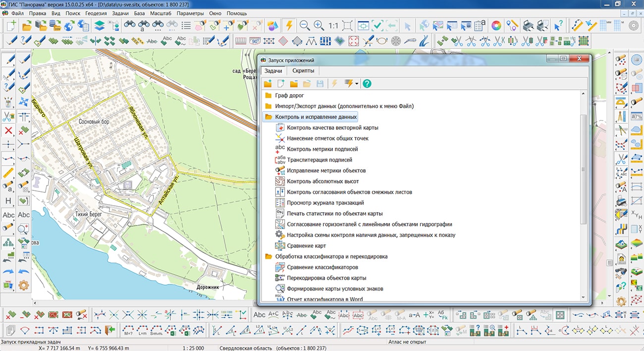Viewport: 644px width, 351px height.
Task: Click the color wheel palette icon
Action: [x=495, y=25]
